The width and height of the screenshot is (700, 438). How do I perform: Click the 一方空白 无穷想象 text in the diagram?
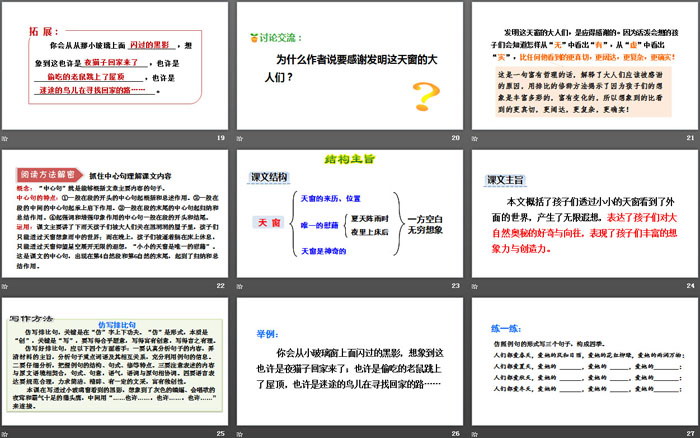point(419,224)
